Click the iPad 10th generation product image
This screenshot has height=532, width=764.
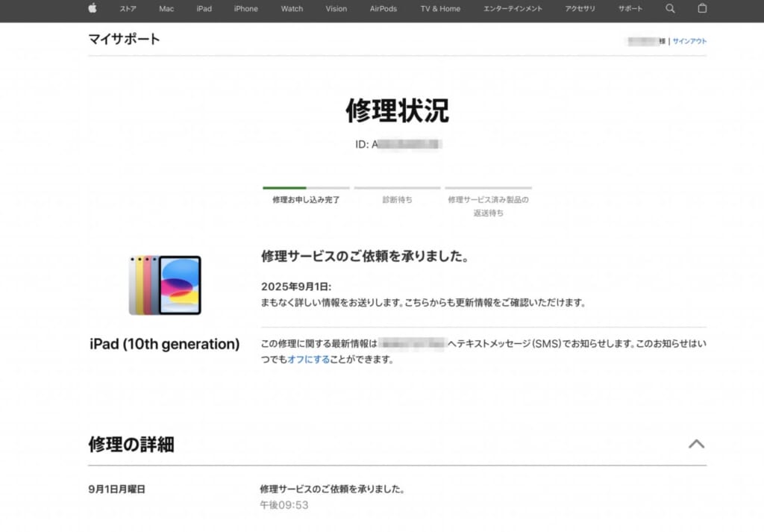coord(165,285)
